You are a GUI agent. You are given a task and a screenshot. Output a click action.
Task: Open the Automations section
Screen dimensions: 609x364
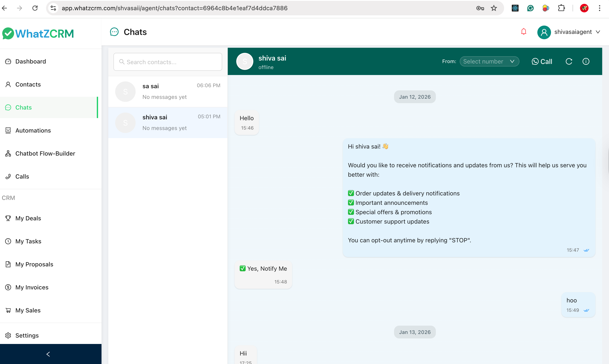[x=33, y=130]
